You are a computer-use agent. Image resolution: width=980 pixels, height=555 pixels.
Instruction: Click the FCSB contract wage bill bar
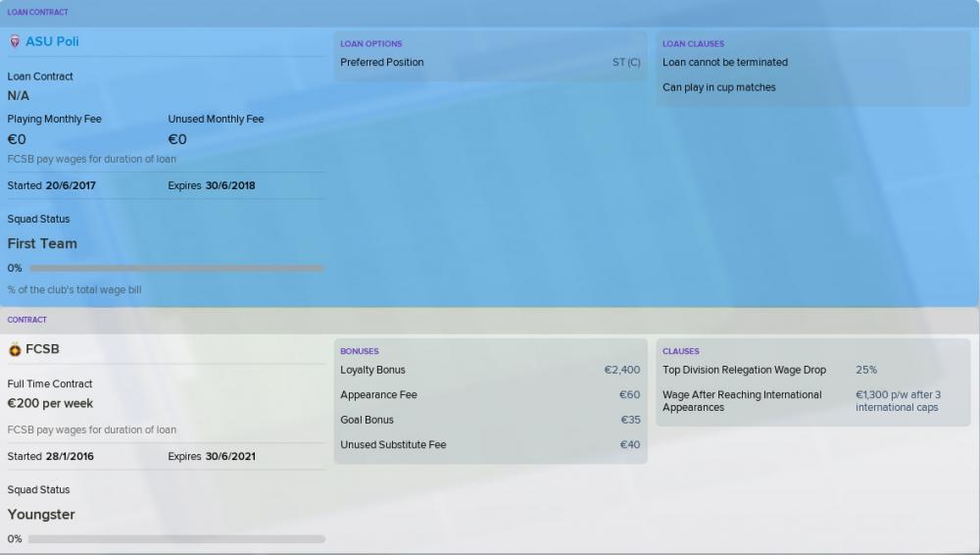tap(176, 538)
